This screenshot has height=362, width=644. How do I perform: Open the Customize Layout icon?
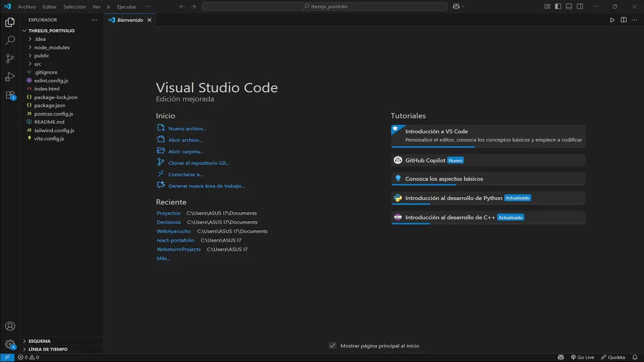[547, 7]
